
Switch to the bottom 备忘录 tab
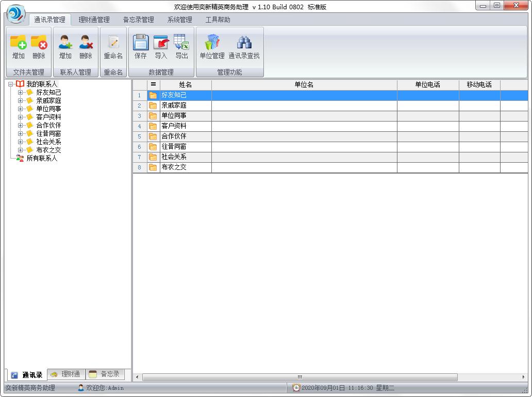coord(105,374)
